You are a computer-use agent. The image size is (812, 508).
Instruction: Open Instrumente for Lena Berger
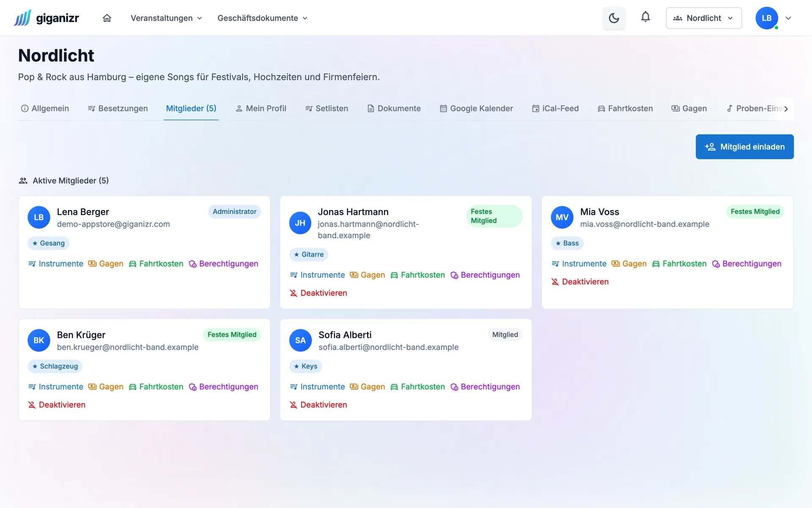click(x=56, y=264)
